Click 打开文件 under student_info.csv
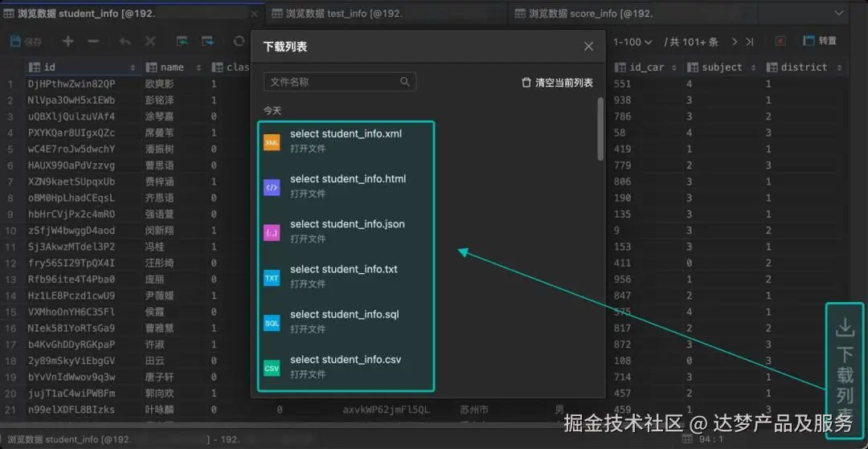The image size is (868, 449). tap(308, 373)
